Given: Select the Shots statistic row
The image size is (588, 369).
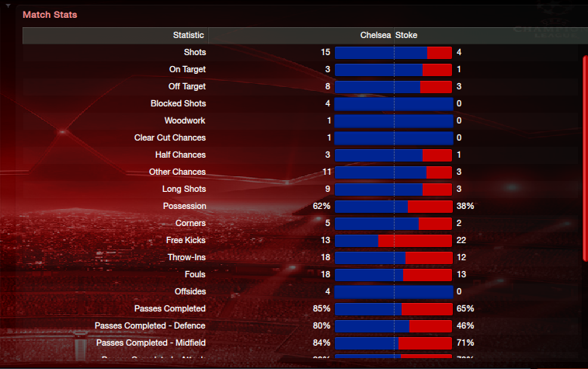Looking at the screenshot, I should click(x=302, y=53).
